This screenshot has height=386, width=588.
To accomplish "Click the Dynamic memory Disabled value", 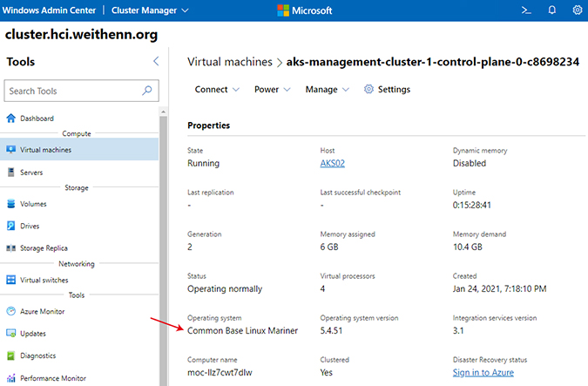I will pyautogui.click(x=470, y=163).
